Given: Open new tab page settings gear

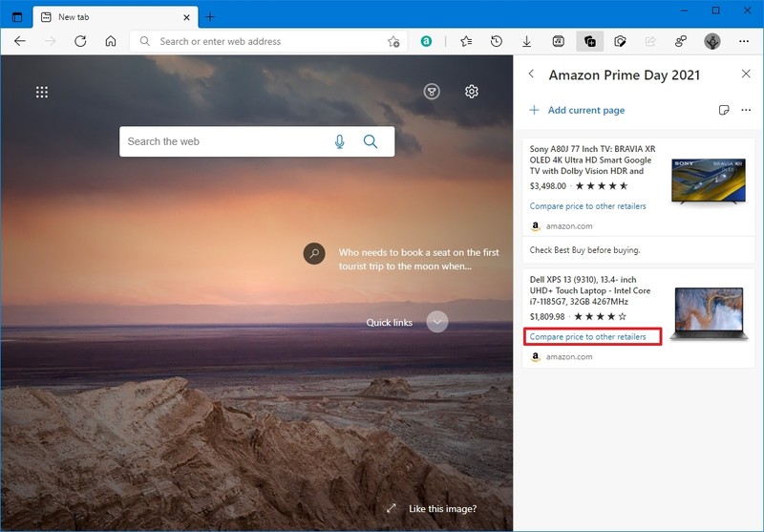Looking at the screenshot, I should 471,91.
